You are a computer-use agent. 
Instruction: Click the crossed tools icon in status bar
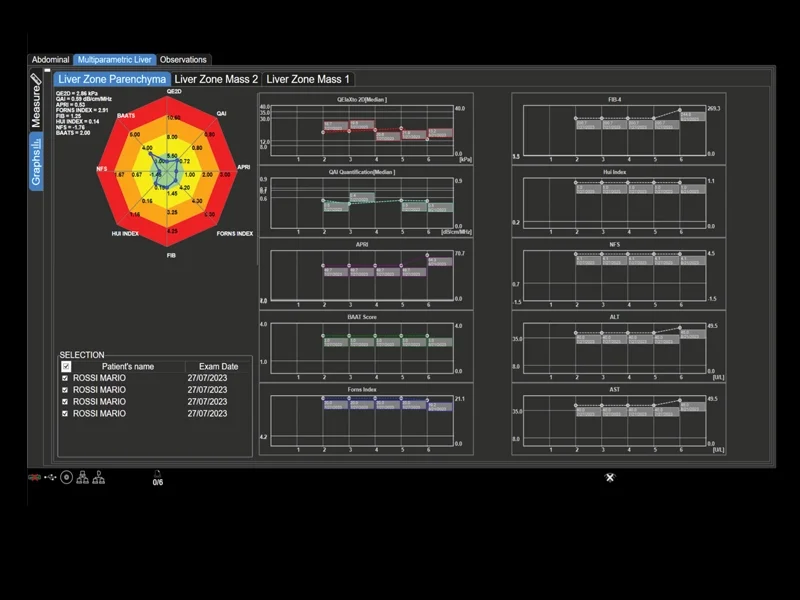coord(610,478)
